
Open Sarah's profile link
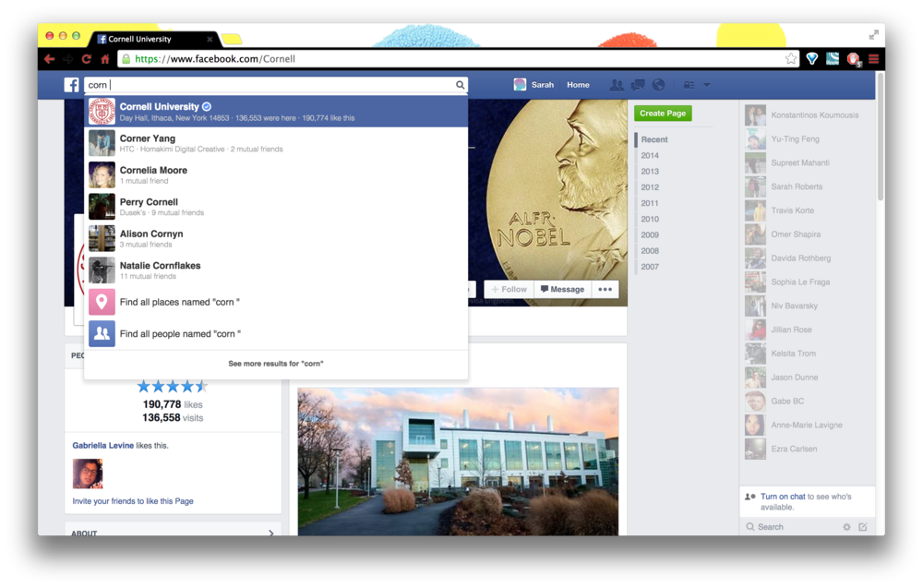[x=533, y=85]
